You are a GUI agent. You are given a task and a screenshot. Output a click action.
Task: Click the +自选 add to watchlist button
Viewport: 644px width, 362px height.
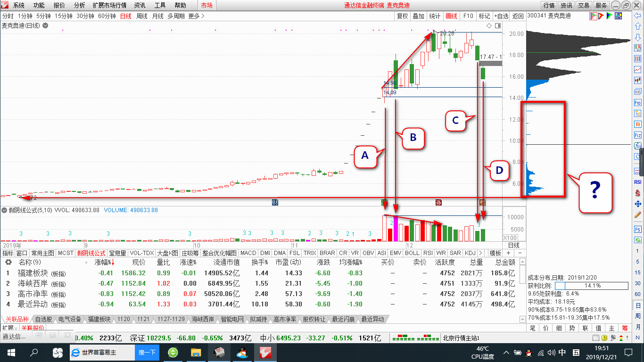[x=501, y=16]
